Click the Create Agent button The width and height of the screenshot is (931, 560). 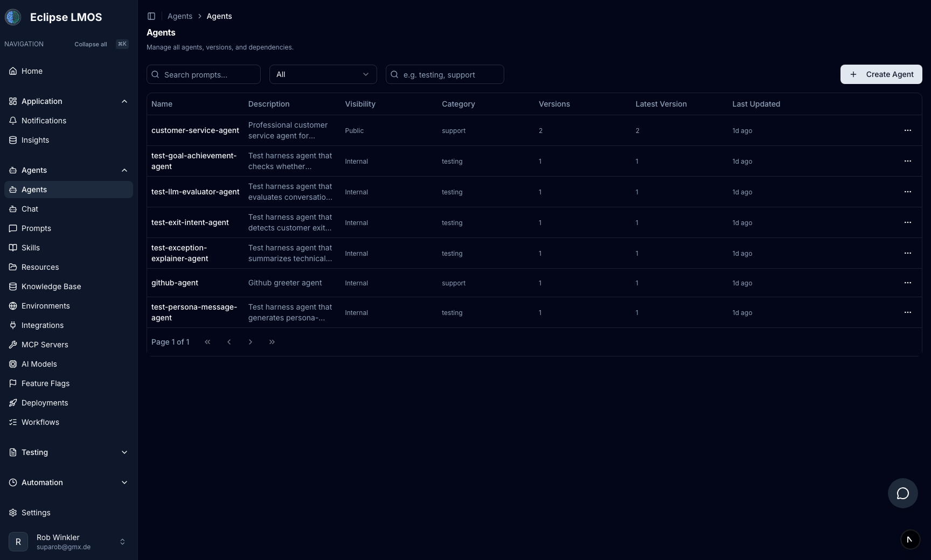pos(881,74)
